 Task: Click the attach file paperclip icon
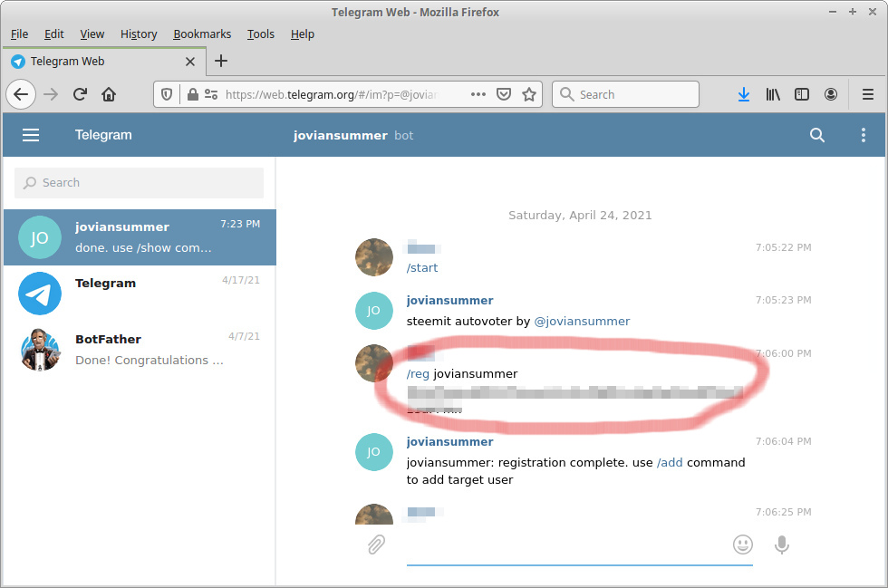376,545
